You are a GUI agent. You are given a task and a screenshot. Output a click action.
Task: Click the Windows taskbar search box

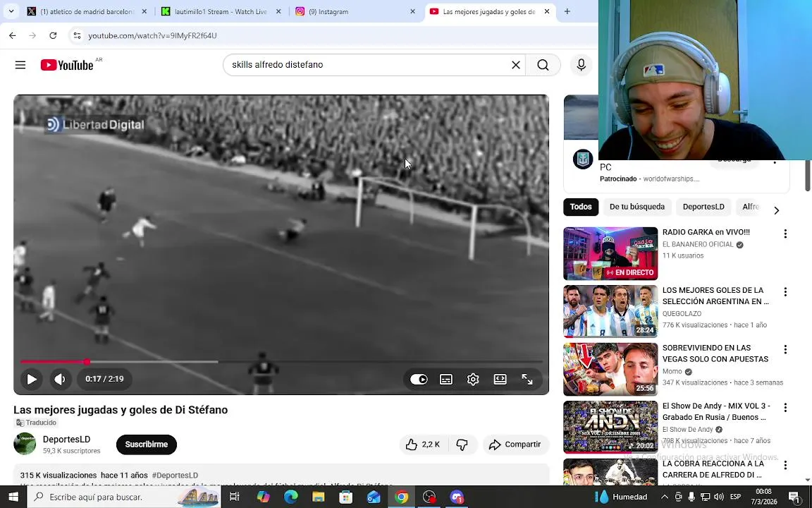tap(124, 497)
